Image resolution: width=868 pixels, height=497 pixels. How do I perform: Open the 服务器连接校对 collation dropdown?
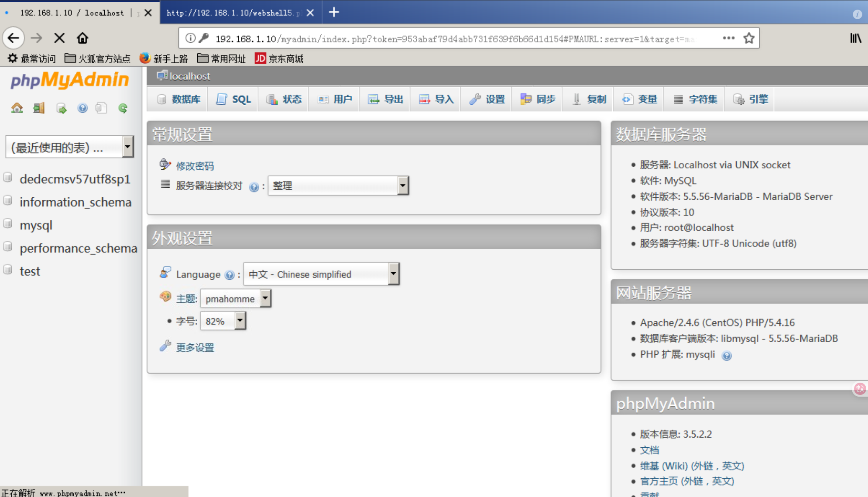(x=338, y=185)
